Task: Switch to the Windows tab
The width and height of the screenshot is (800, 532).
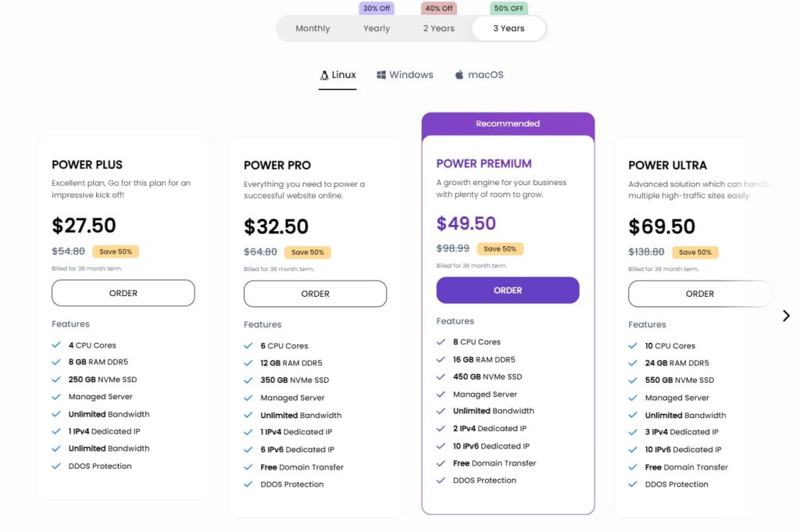Action: (405, 74)
